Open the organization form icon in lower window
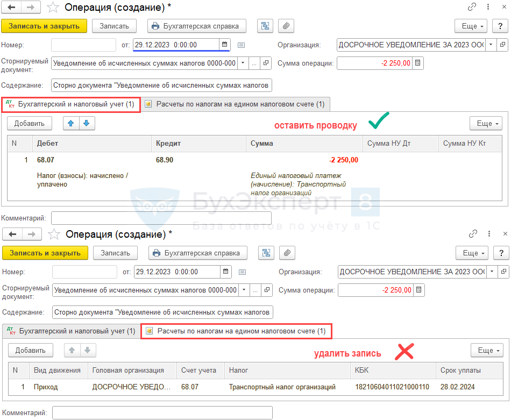 tap(504, 272)
